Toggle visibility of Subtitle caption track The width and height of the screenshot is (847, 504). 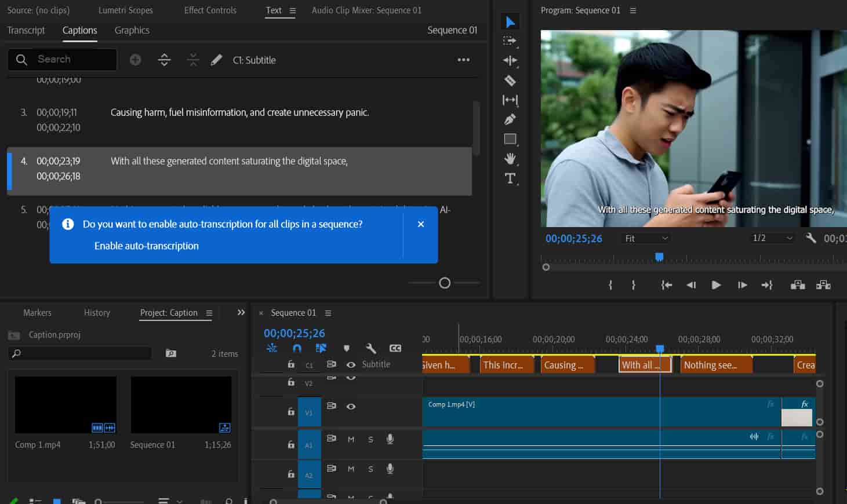click(x=351, y=364)
